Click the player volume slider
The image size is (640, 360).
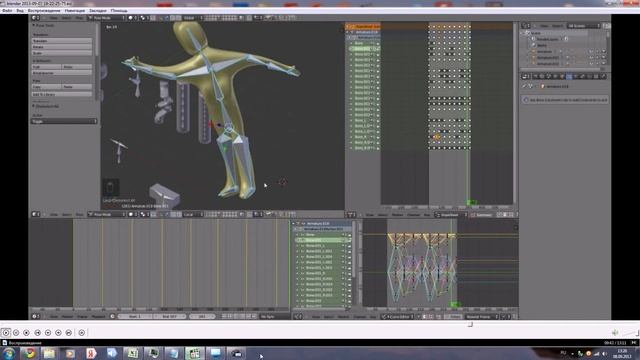click(x=630, y=333)
